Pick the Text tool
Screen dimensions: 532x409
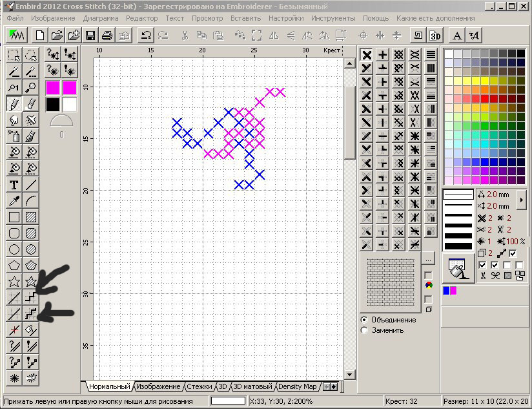[x=14, y=185]
